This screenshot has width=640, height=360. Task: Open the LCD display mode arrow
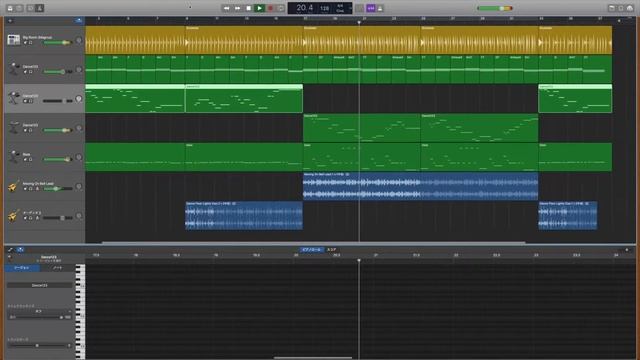pos(350,8)
